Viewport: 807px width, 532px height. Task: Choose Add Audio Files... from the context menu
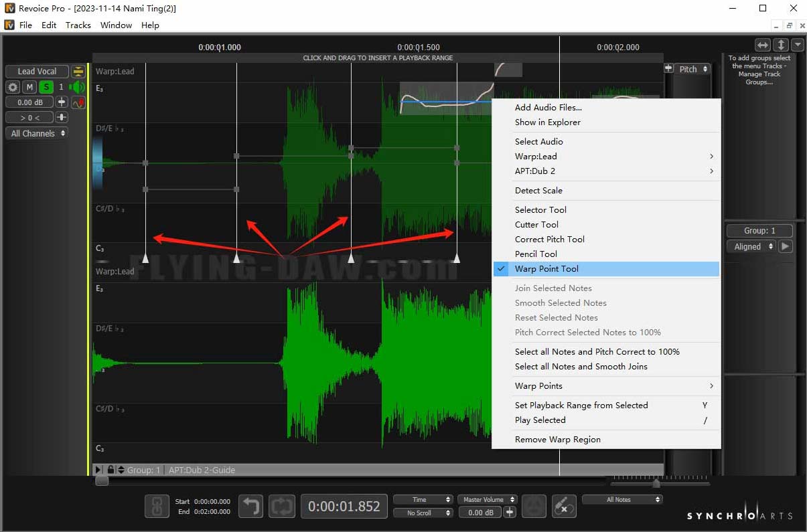tap(606, 108)
